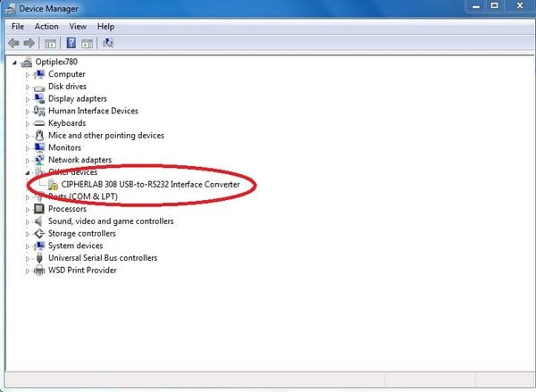The width and height of the screenshot is (536, 392).
Task: Click the Processors category icon
Action: [x=39, y=209]
